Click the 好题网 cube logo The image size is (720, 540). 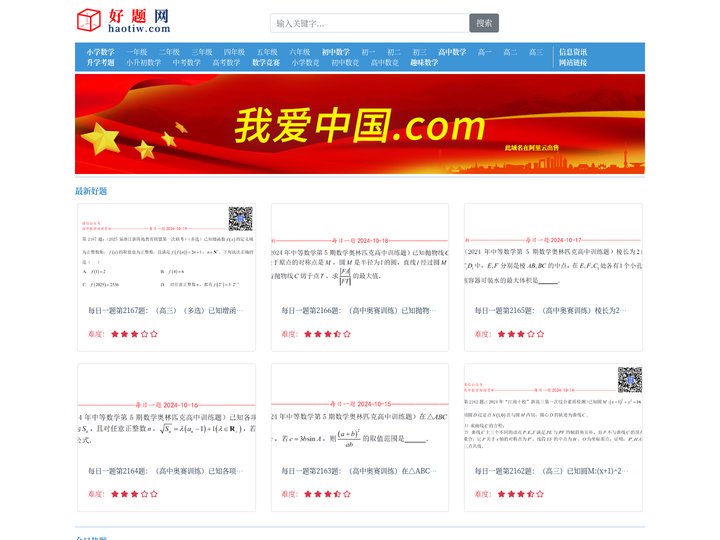point(89,20)
